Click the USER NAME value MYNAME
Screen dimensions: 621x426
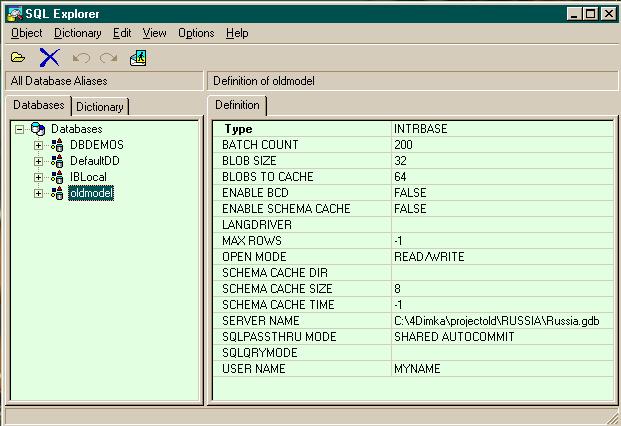[417, 369]
